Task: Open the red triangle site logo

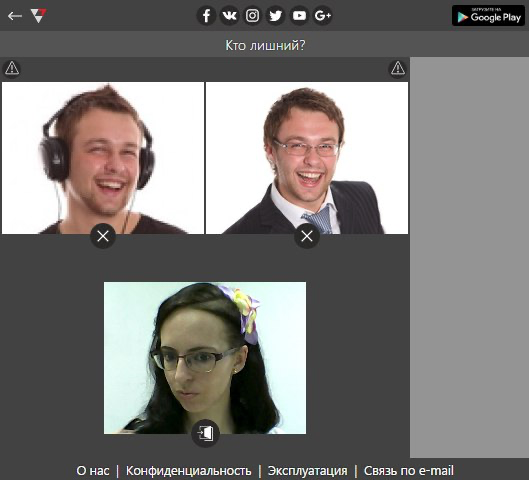Action: [x=38, y=16]
